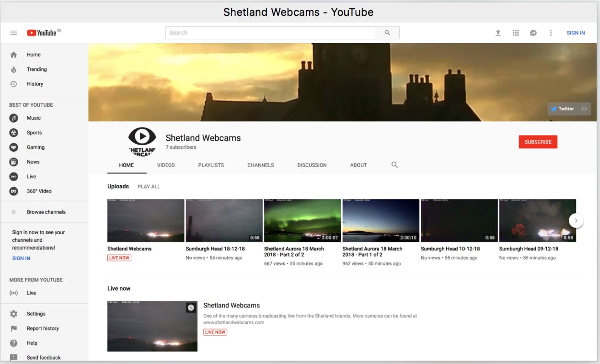Open the three-dot settings menu
Image resolution: width=600 pixels, height=364 pixels.
point(551,33)
